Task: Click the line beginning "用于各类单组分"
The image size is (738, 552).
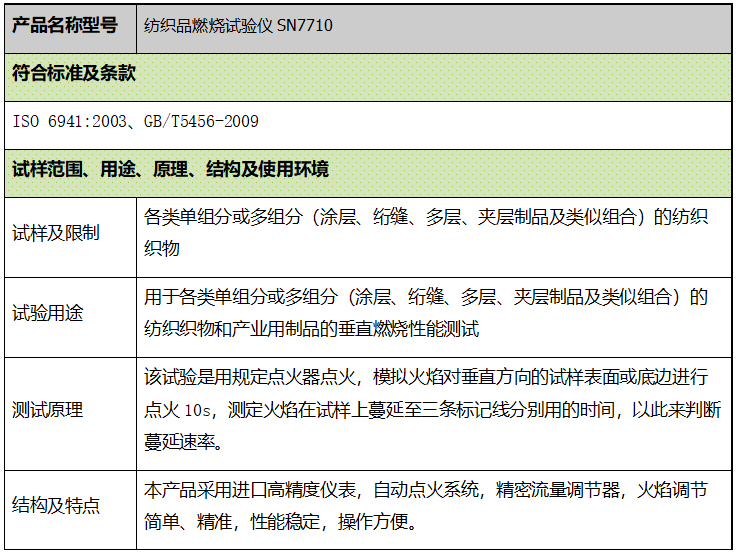Action: tap(426, 297)
